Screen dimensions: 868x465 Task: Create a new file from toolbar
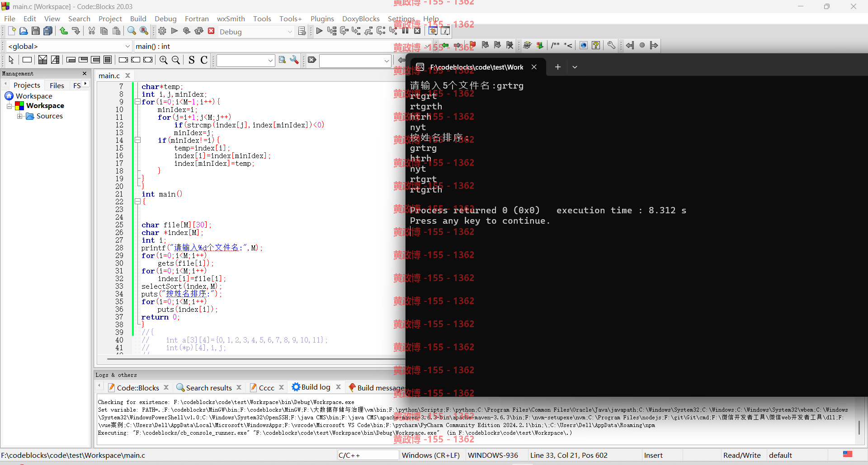pyautogui.click(x=12, y=31)
